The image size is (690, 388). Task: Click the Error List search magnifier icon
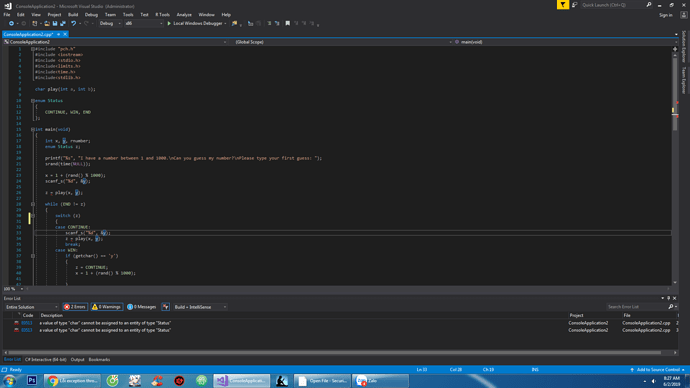[671, 307]
